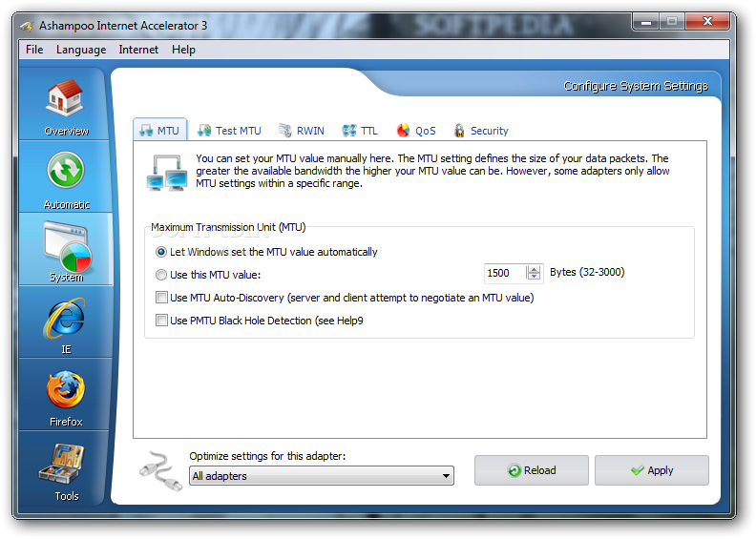Screen dimensions: 756x539
Task: Click the app icon in title bar
Action: click(27, 26)
